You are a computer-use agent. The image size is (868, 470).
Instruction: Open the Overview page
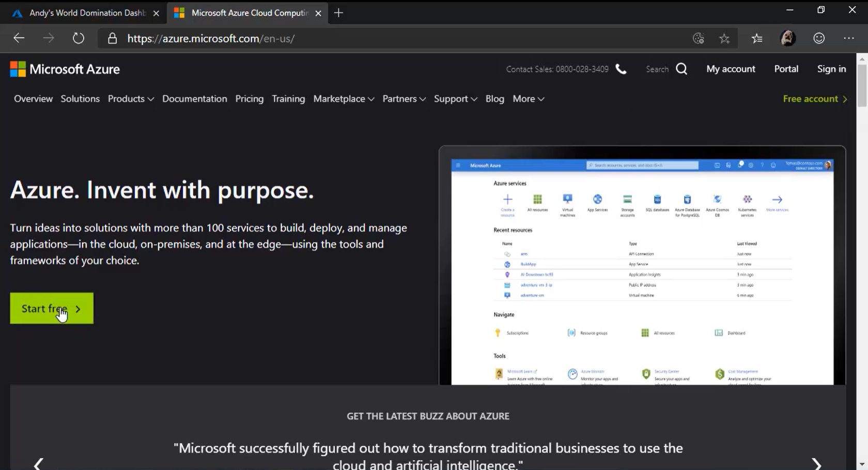(33, 99)
